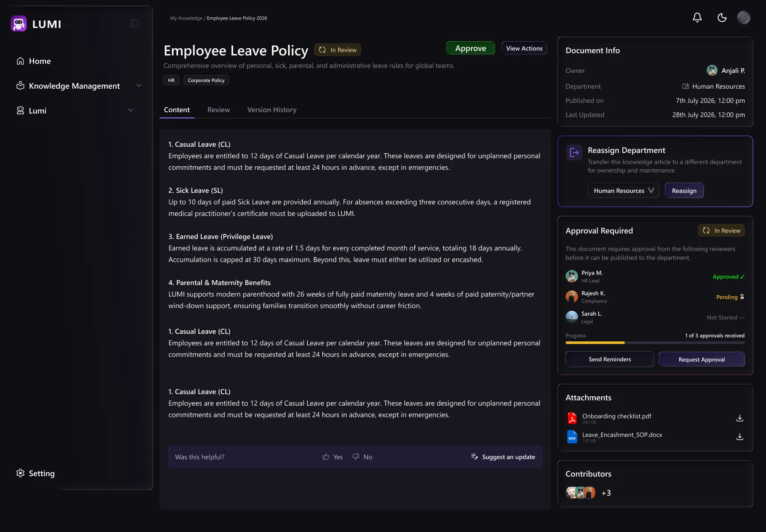Click Anjali P. owner avatar
Viewport: 766px width, 532px height.
click(x=712, y=70)
